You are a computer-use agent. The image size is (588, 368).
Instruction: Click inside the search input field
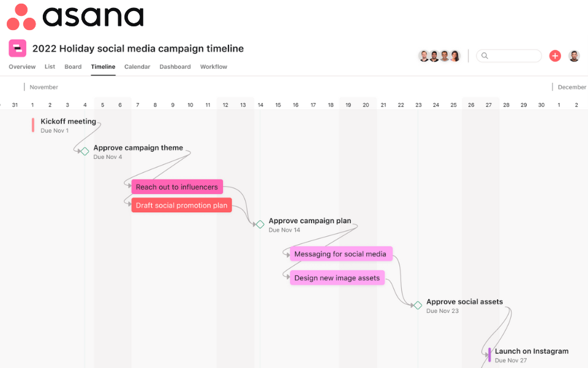click(x=514, y=56)
